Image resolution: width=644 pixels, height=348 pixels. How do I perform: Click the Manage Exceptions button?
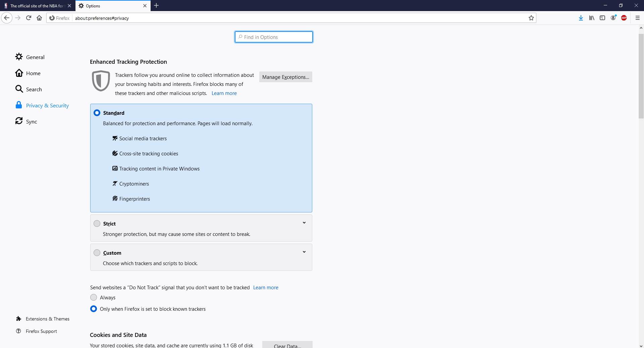285,77
